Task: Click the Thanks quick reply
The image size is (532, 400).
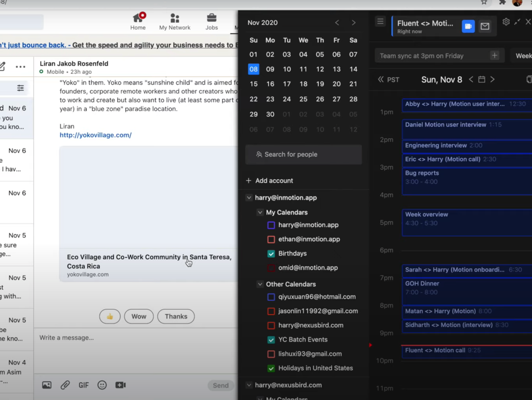Action: click(176, 316)
